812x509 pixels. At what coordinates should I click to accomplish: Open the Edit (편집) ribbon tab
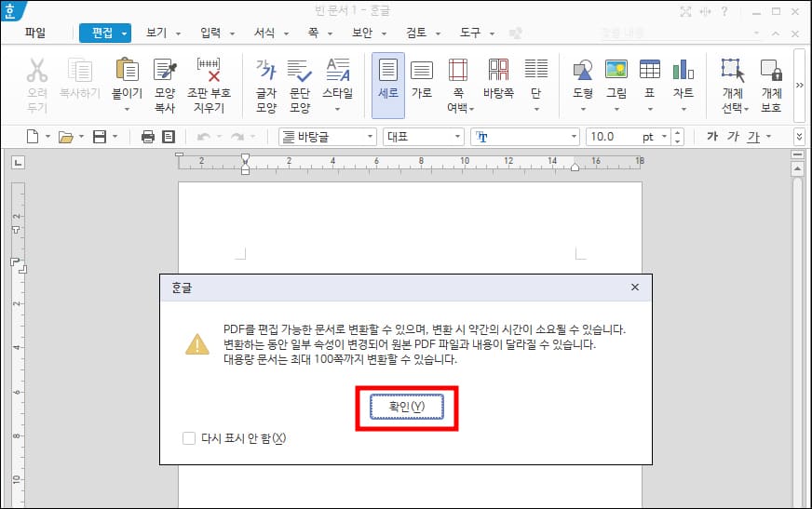pyautogui.click(x=105, y=33)
